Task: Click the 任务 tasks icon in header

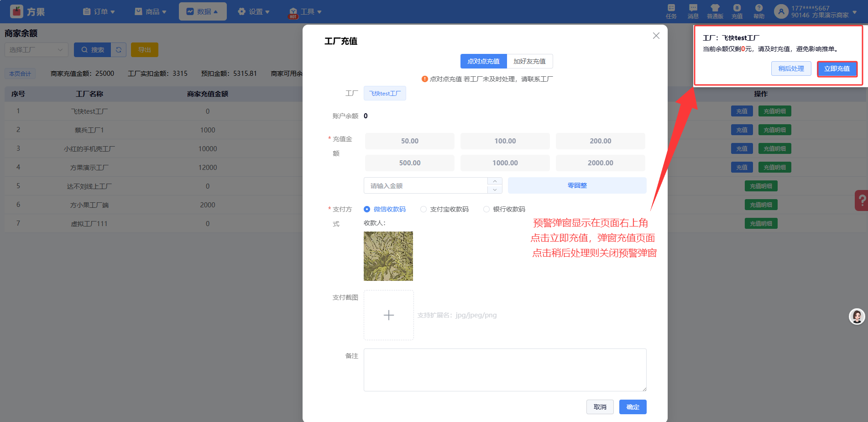Action: coord(671,11)
